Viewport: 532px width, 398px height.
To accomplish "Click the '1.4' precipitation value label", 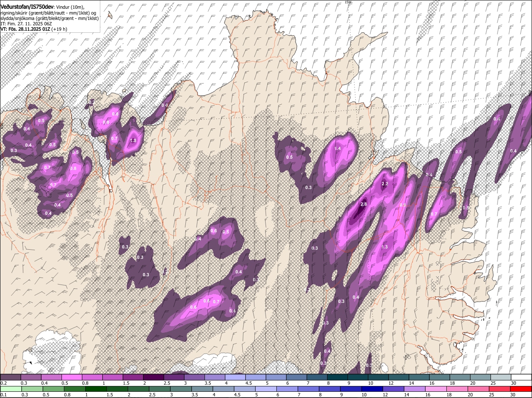I will (337, 148).
